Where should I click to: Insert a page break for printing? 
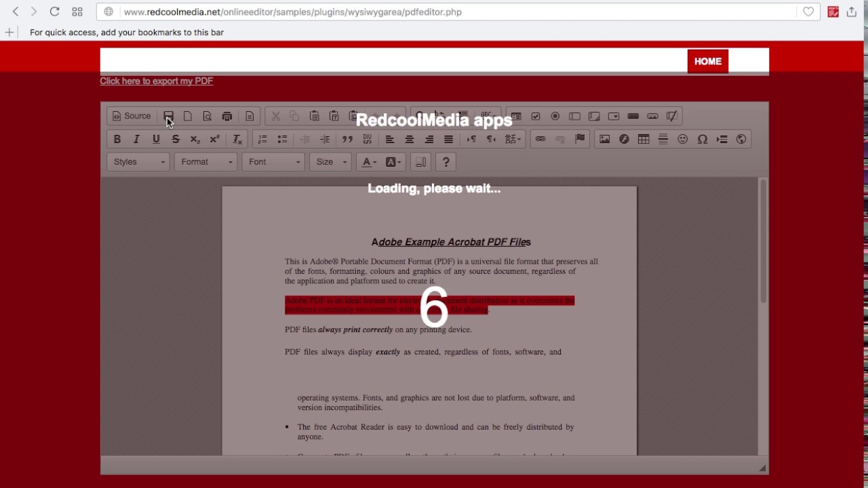(722, 139)
